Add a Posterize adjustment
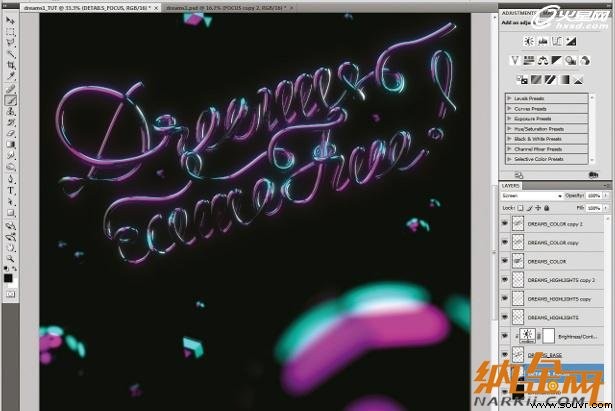 536,80
